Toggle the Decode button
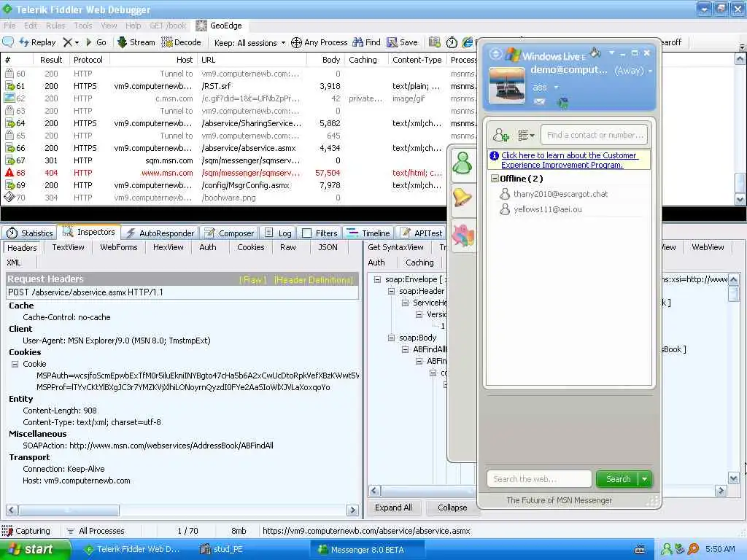 click(181, 42)
